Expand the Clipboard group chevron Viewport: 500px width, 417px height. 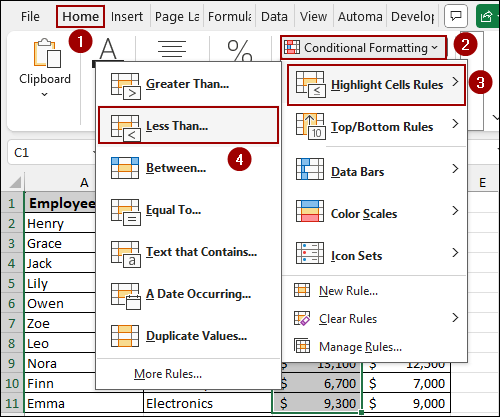44,94
